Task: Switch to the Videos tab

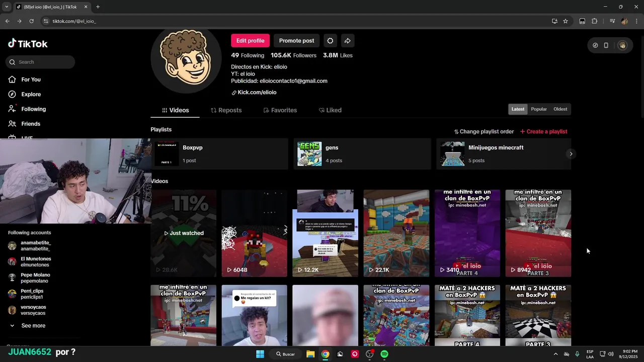Action: pyautogui.click(x=175, y=110)
